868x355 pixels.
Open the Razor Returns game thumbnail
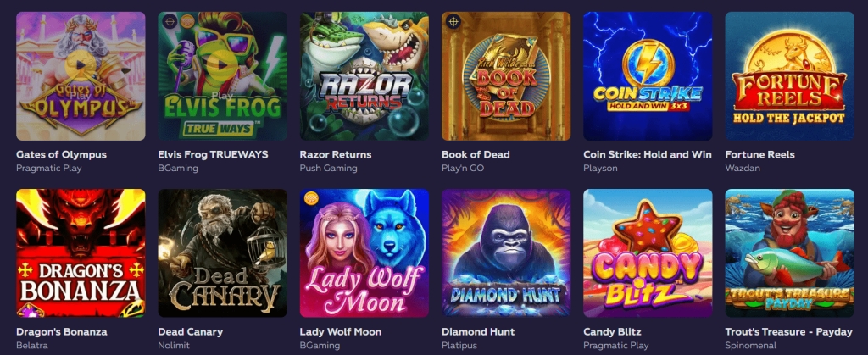pyautogui.click(x=364, y=76)
